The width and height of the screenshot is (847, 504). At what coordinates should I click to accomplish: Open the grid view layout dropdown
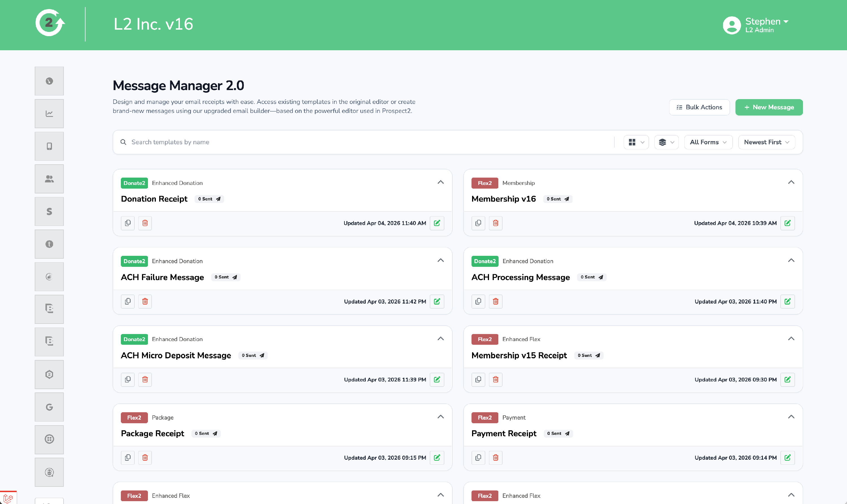tap(636, 142)
